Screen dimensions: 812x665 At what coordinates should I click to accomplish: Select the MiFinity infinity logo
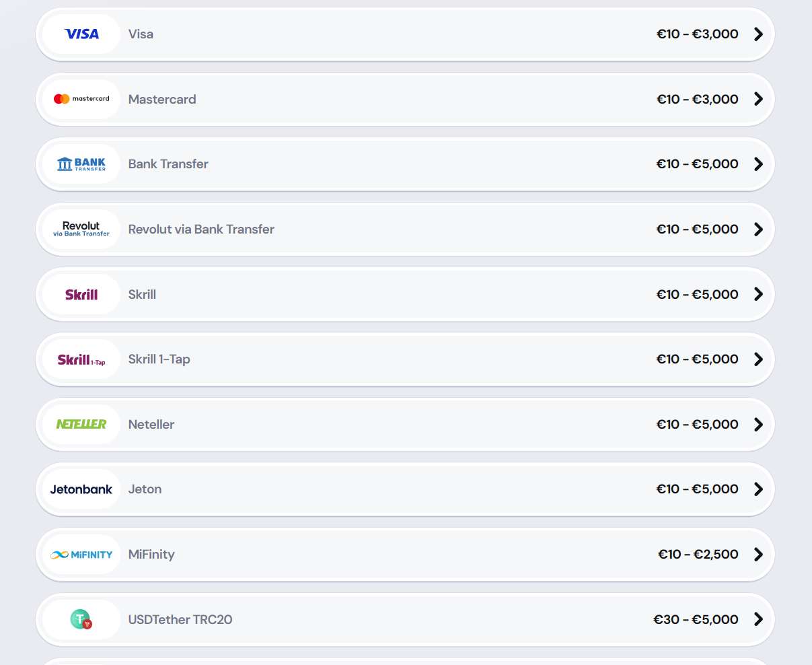(81, 555)
